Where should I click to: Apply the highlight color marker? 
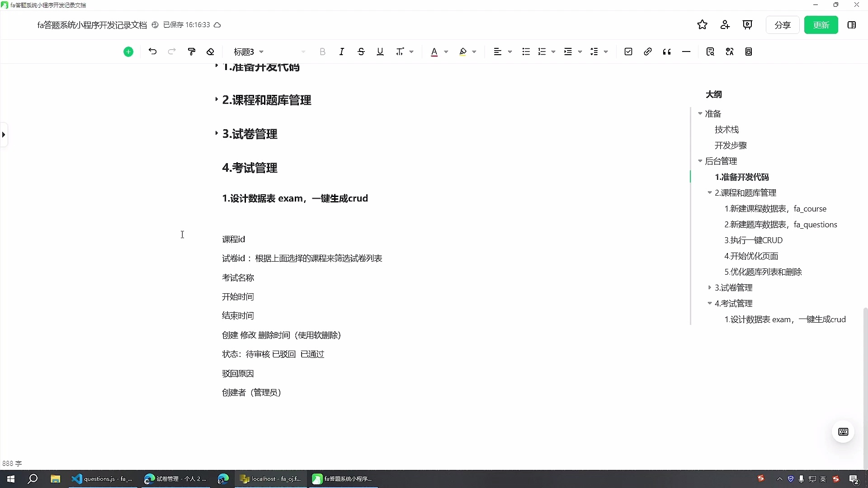(x=463, y=52)
